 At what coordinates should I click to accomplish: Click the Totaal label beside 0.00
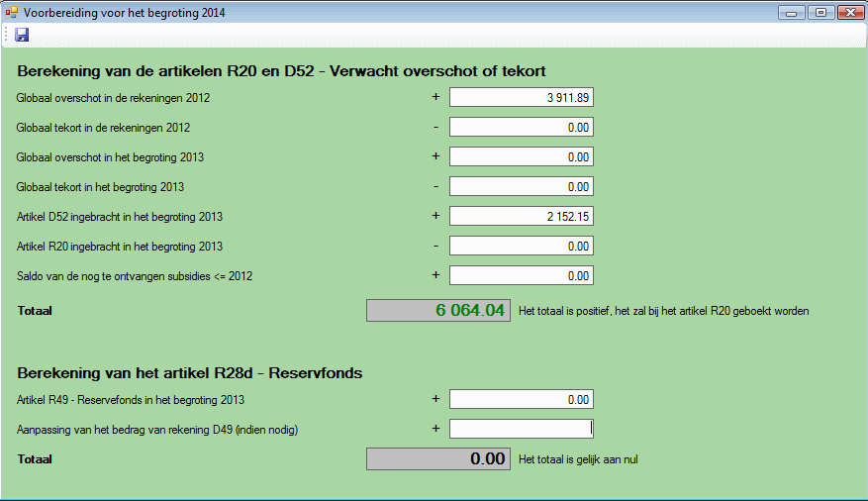[x=35, y=459]
